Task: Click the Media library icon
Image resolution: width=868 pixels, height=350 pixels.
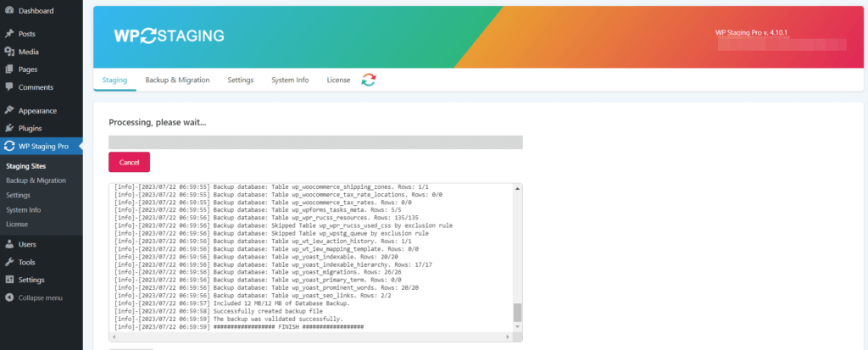Action: (x=8, y=52)
